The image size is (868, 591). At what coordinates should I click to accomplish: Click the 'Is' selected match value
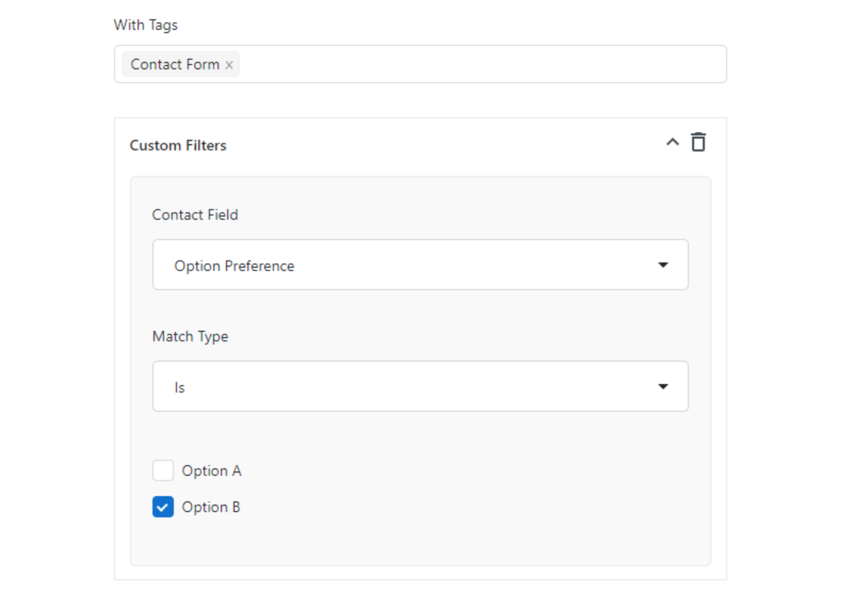(180, 388)
